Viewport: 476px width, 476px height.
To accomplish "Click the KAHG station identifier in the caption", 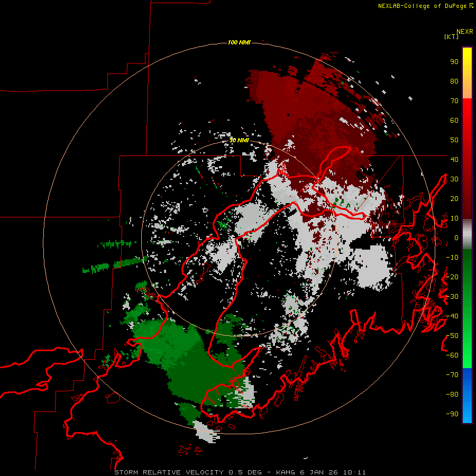I will point(286,472).
